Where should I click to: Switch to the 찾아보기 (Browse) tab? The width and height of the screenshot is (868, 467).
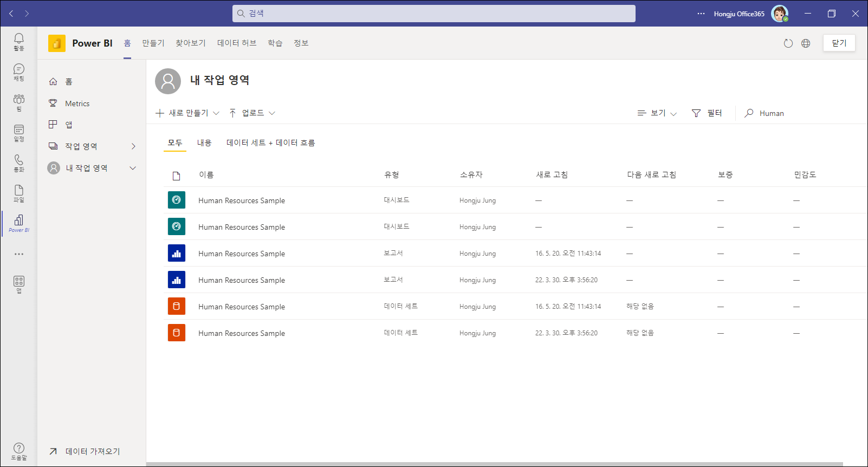(191, 43)
